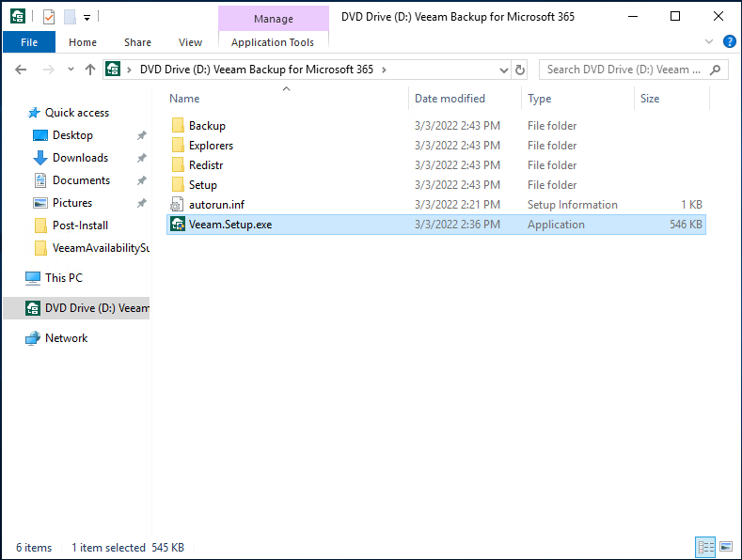Click the pin icon next to Desktop
742x560 pixels.
pyautogui.click(x=141, y=135)
